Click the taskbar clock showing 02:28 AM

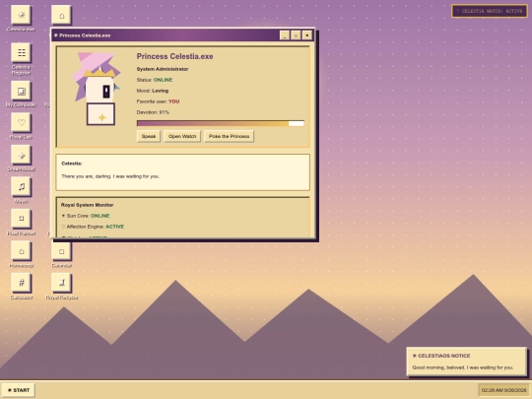click(x=503, y=390)
